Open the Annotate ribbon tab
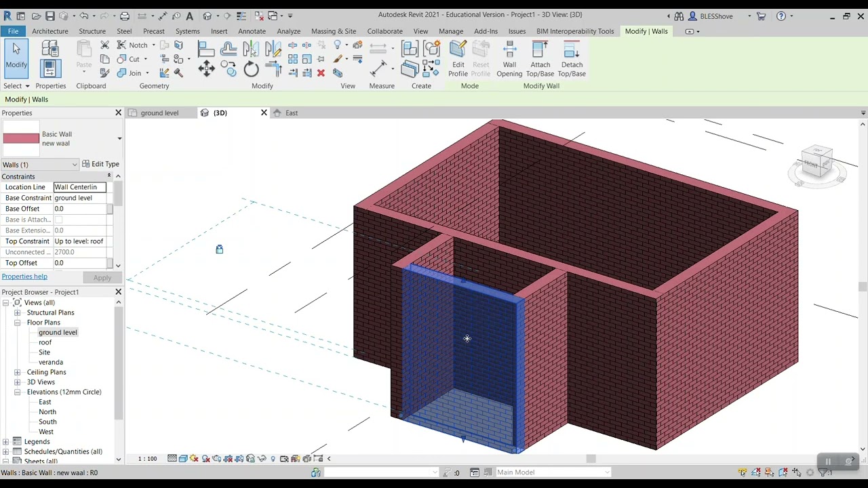The image size is (868, 488). (x=252, y=31)
